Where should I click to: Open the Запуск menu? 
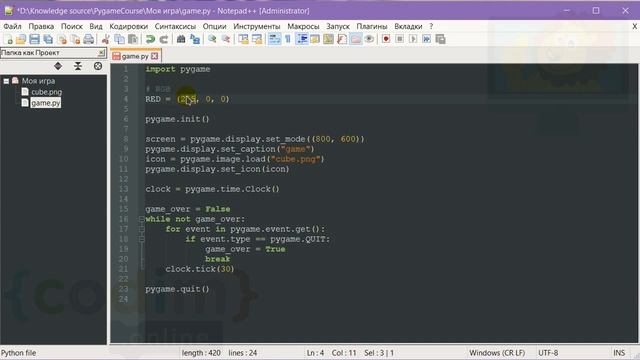click(x=338, y=26)
